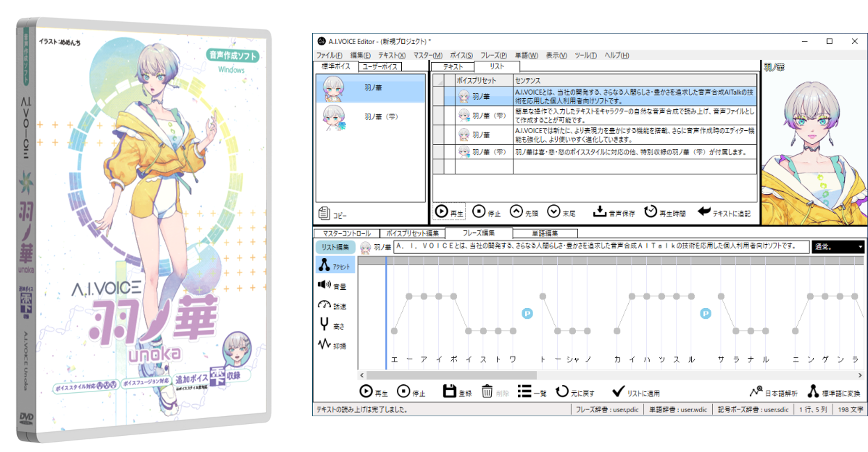This screenshot has height=452, width=868.
Task: Switch to the ユーザーボイス tab
Action: (380, 67)
